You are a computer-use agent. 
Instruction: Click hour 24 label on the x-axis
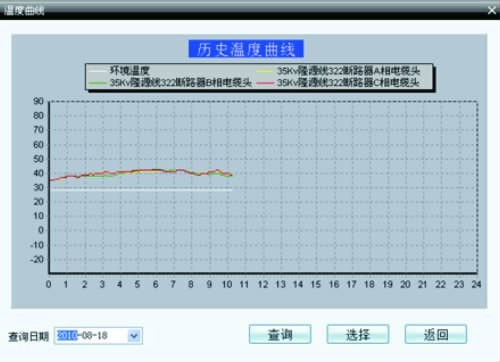point(476,284)
